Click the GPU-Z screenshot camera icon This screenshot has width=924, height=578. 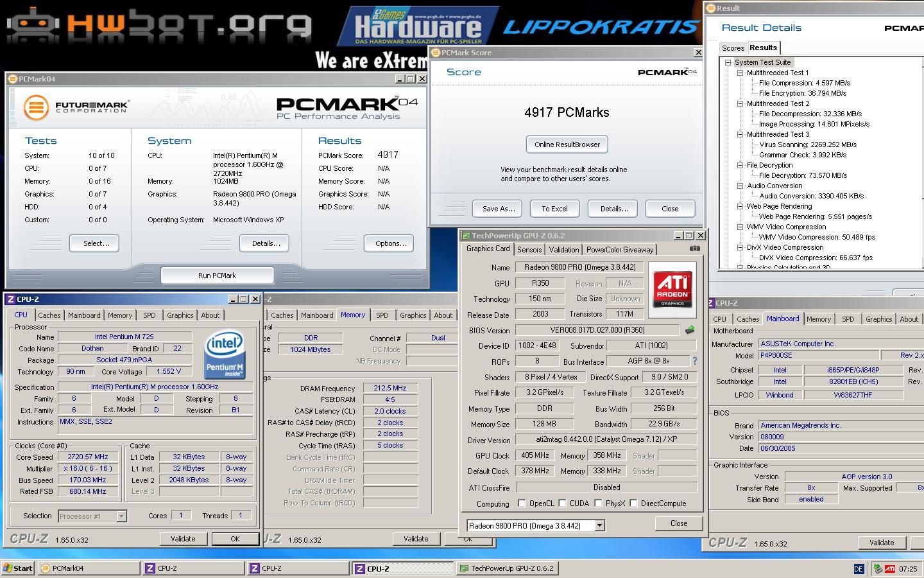point(694,249)
